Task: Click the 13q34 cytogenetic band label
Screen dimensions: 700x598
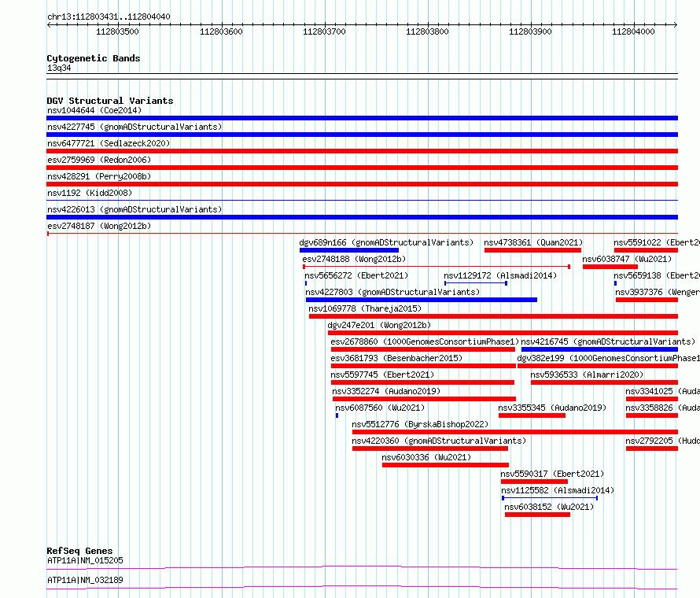Action: tap(59, 68)
